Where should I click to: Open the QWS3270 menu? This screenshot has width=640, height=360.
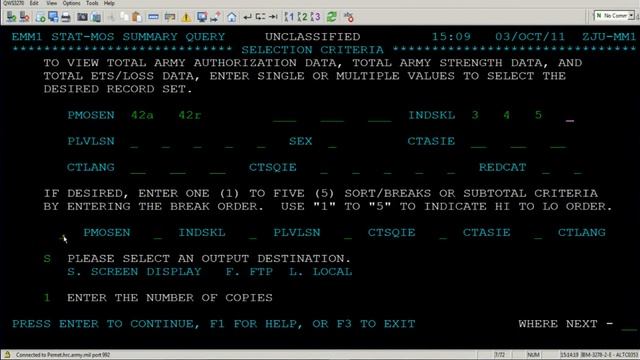[13, 3]
